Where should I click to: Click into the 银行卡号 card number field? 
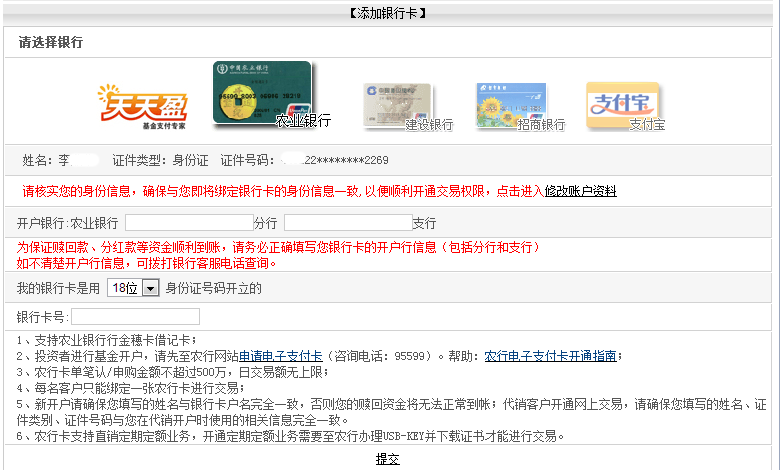point(135,316)
